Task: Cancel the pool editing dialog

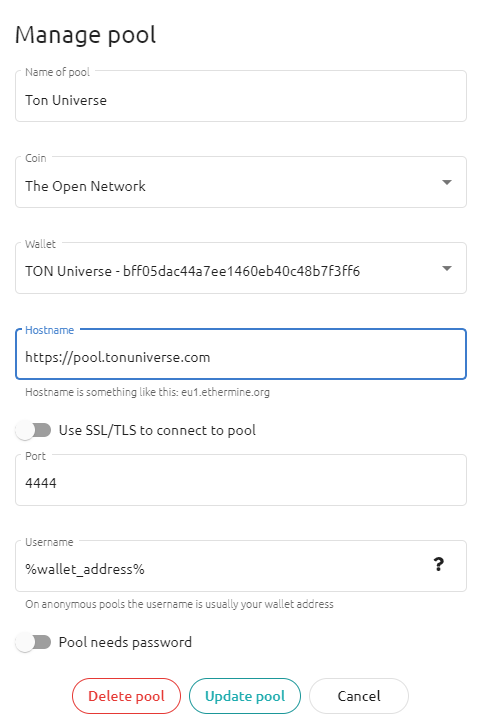Action: [x=359, y=696]
